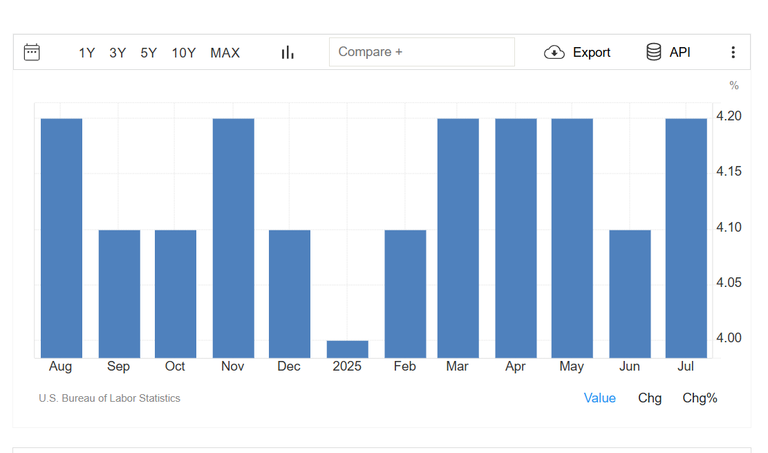Click the 4.00 y-axis label
768x453 pixels.
728,338
